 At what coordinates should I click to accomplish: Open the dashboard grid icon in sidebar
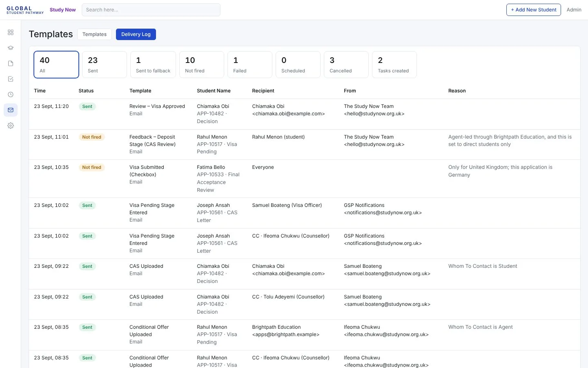[11, 32]
